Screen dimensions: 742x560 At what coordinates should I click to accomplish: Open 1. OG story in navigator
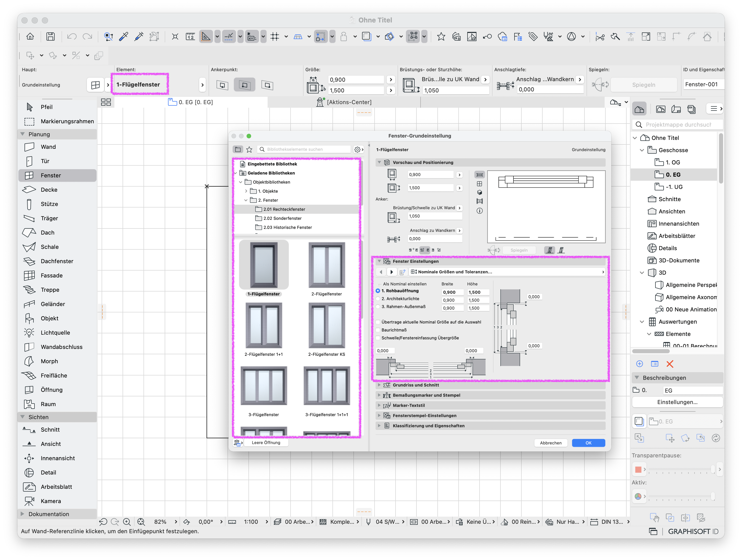pos(673,163)
